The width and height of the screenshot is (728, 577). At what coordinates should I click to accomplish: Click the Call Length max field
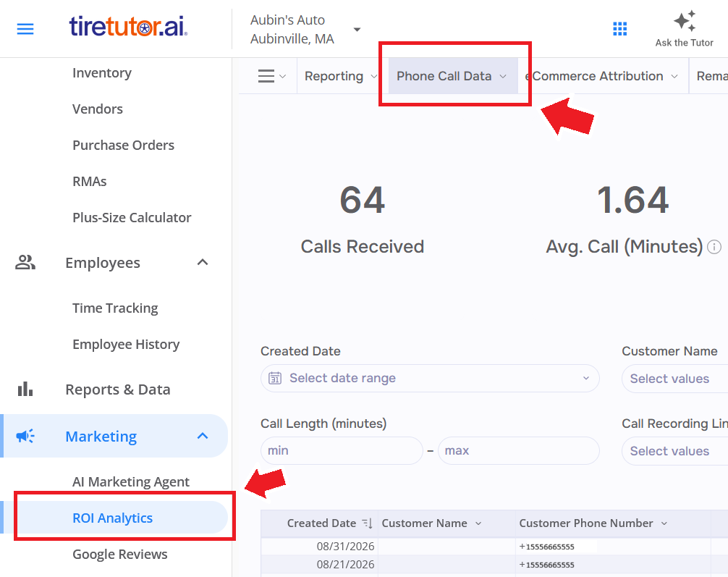pos(519,450)
